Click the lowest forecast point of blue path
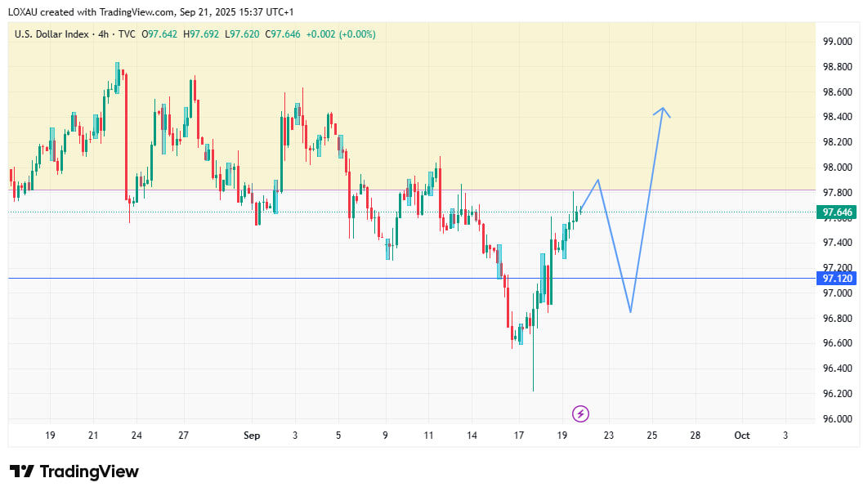 coord(630,311)
